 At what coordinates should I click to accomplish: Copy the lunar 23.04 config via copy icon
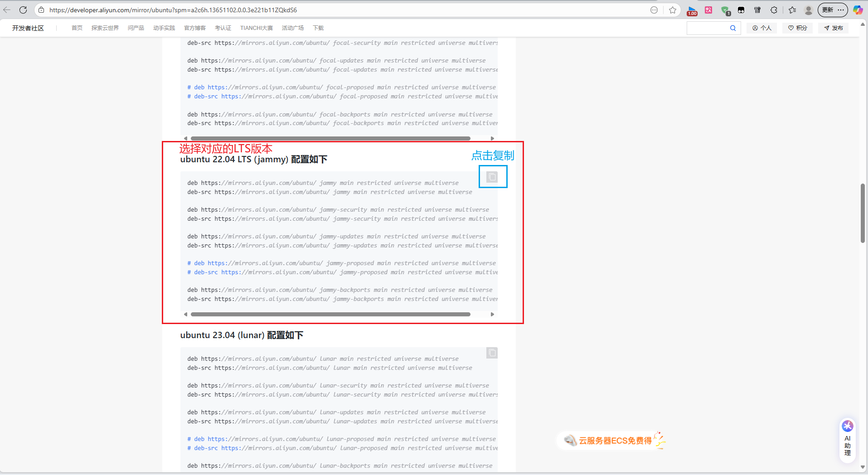492,353
